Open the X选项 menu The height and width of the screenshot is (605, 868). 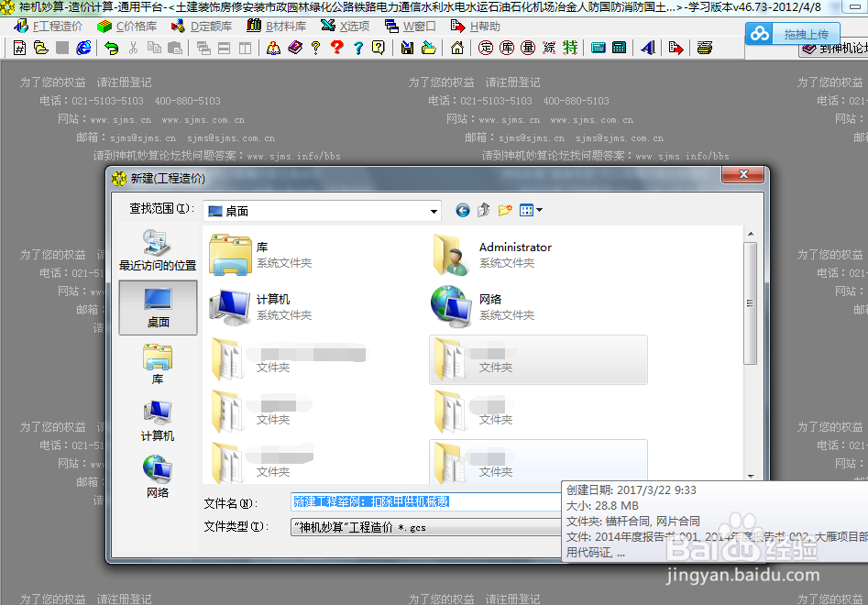click(345, 26)
